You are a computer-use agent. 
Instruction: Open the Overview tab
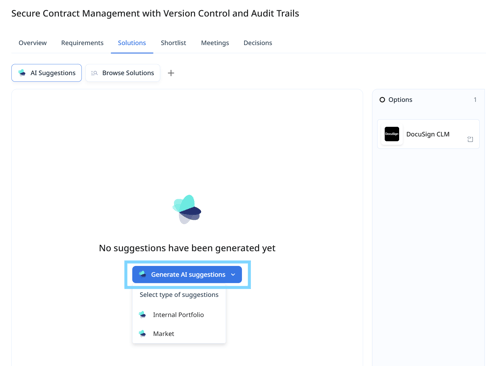pos(33,43)
